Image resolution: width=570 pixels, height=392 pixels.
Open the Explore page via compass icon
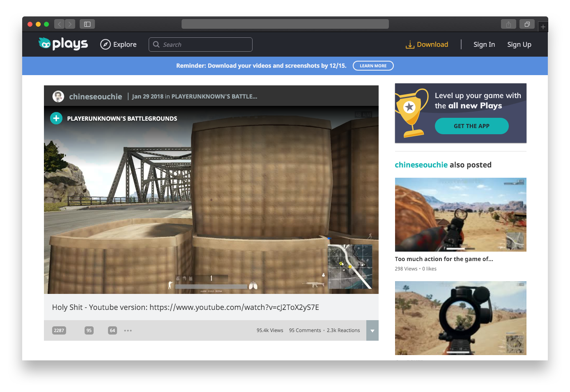coord(106,44)
